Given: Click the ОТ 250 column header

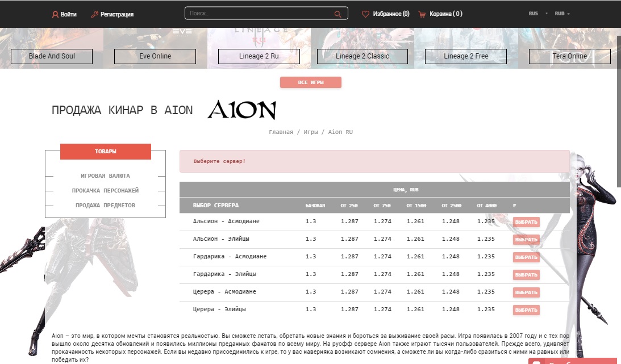Looking at the screenshot, I should coord(349,206).
